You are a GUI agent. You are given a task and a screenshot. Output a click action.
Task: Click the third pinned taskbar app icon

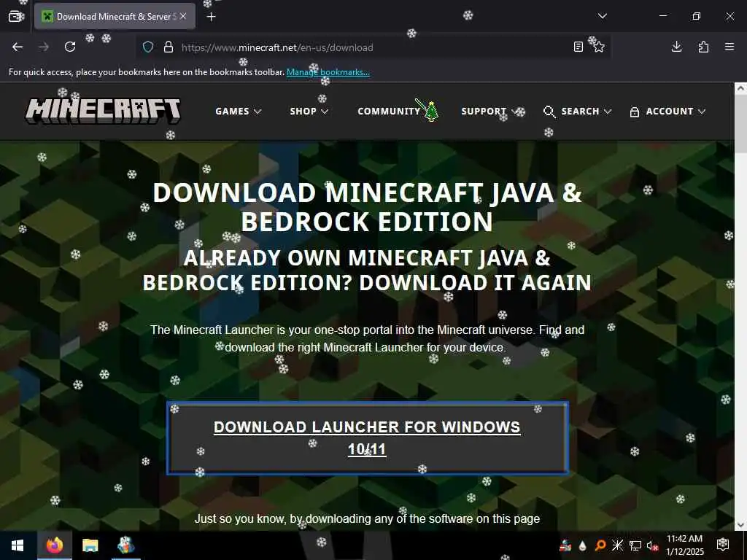(x=125, y=545)
